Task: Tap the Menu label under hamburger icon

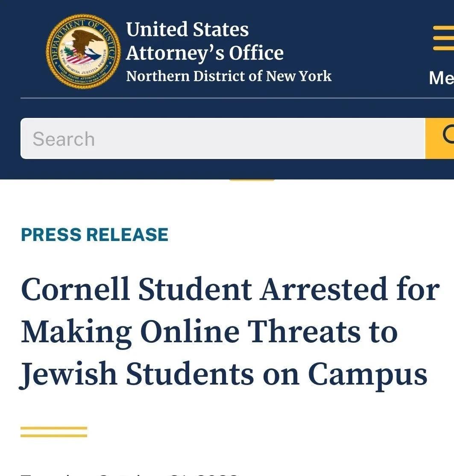Action: point(442,78)
